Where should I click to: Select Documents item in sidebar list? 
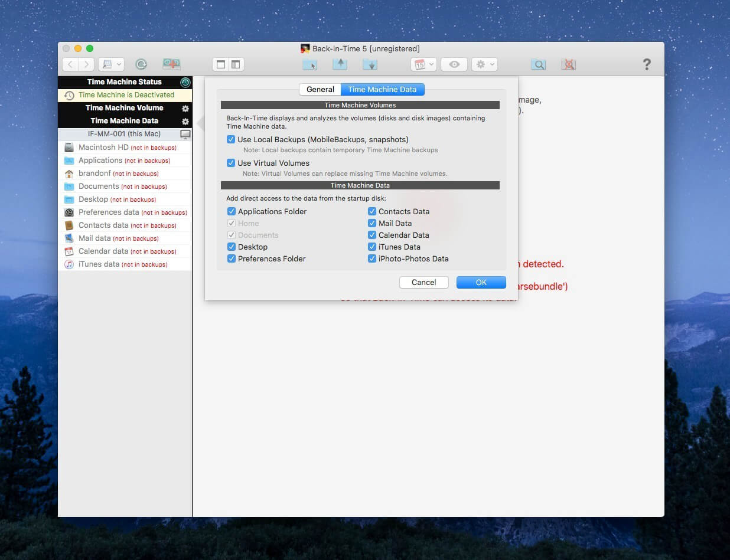click(x=125, y=186)
